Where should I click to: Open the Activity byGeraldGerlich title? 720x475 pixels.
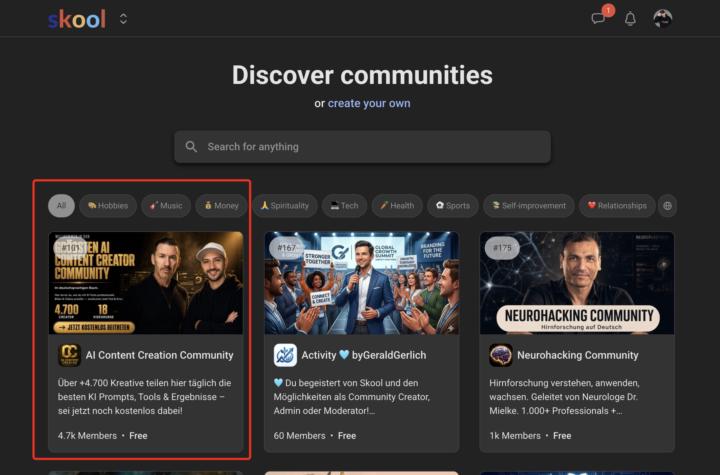click(364, 355)
